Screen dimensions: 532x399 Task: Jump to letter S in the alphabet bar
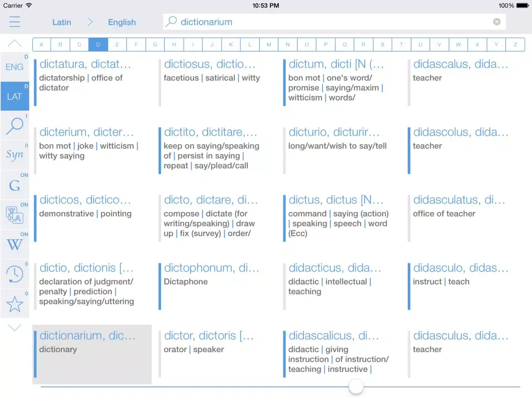pos(383,44)
